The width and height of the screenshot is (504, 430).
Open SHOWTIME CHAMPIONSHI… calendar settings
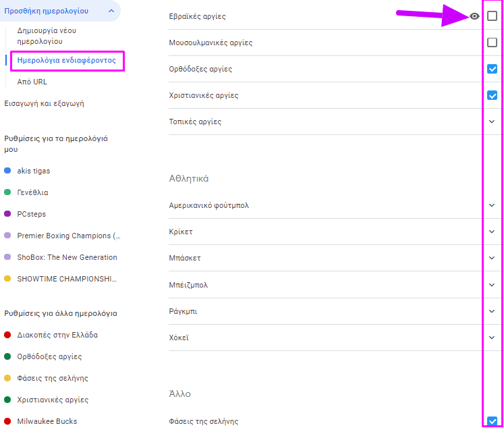click(67, 279)
